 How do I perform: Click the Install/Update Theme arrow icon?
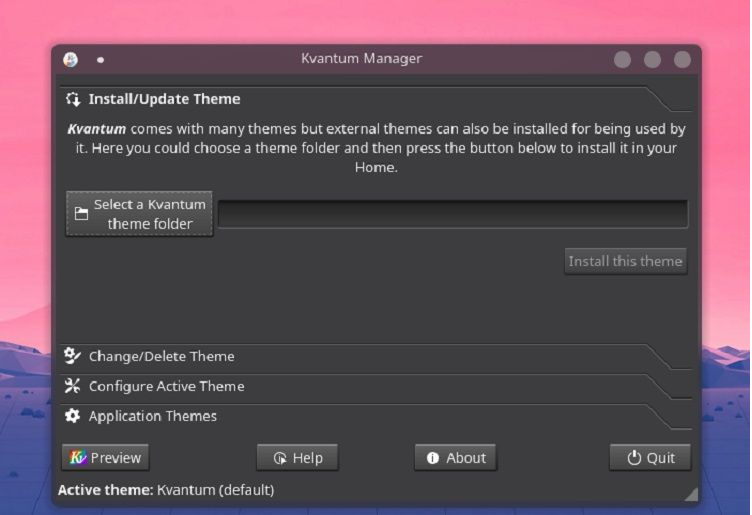[73, 99]
